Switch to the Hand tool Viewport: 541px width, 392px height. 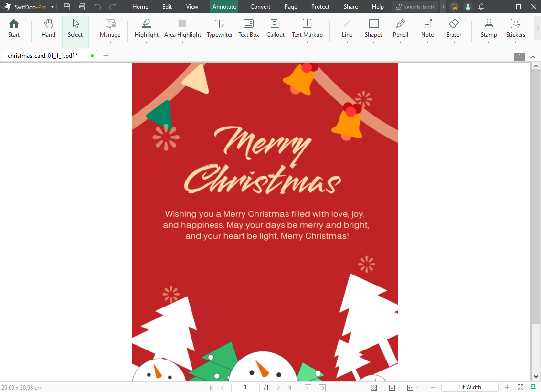[48, 29]
